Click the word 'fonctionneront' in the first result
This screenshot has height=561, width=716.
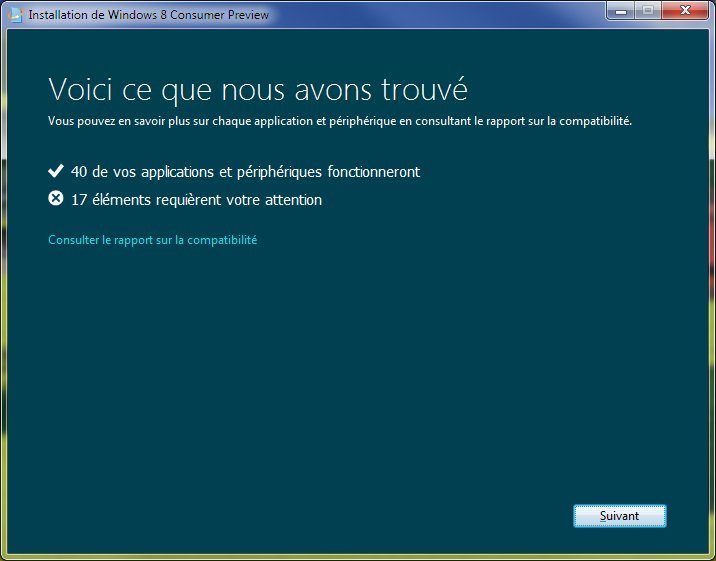point(373,172)
